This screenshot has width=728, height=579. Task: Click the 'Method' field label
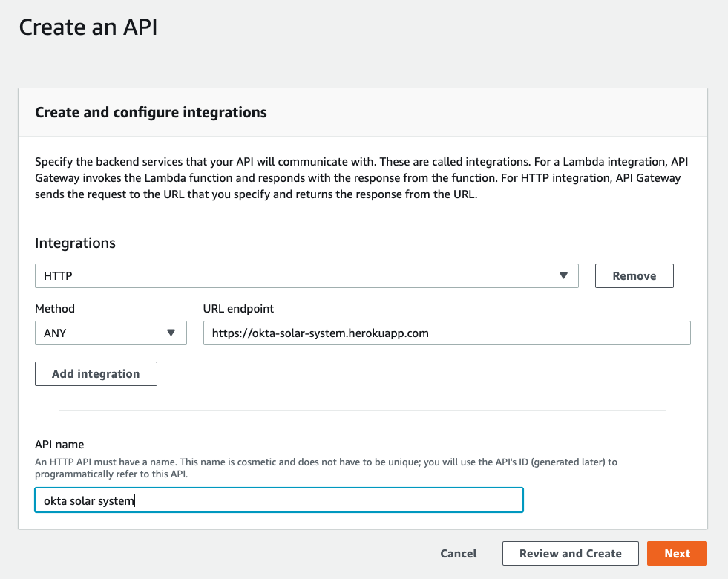pyautogui.click(x=55, y=309)
